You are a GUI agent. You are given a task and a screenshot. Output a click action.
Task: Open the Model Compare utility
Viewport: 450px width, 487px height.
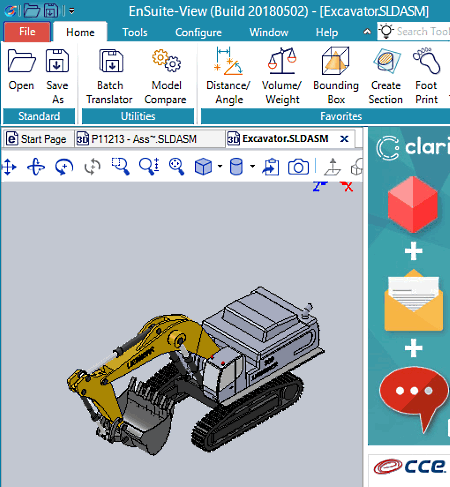point(166,76)
